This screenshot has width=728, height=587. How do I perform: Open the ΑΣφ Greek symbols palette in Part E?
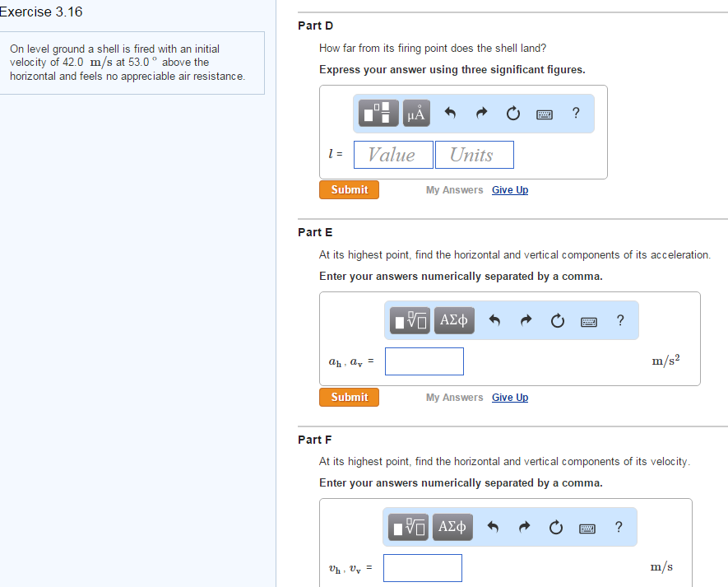pyautogui.click(x=454, y=320)
